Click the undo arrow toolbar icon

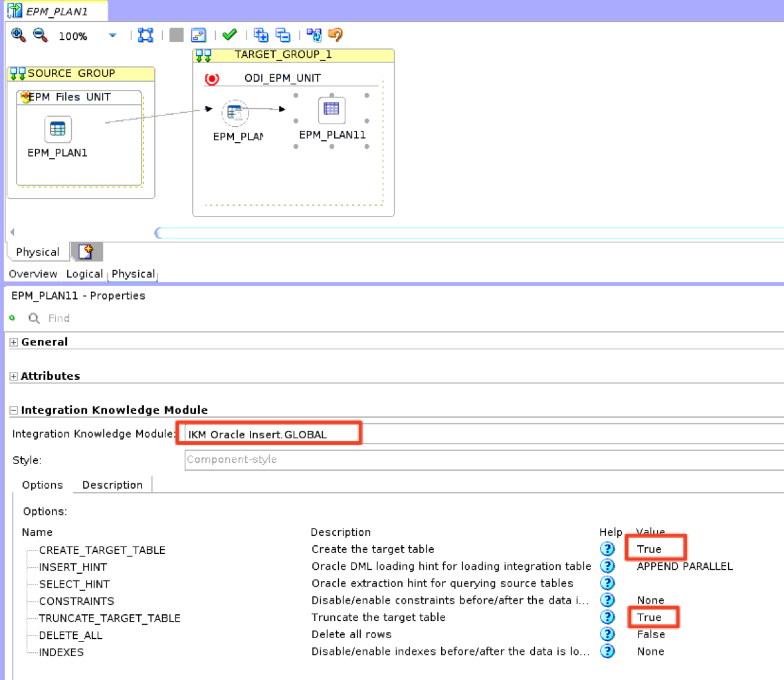(336, 35)
